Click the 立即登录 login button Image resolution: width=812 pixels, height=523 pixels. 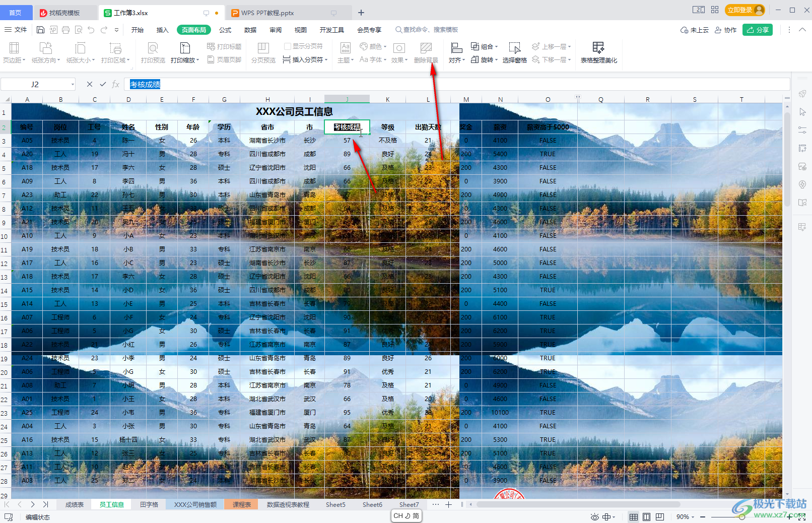tap(745, 10)
